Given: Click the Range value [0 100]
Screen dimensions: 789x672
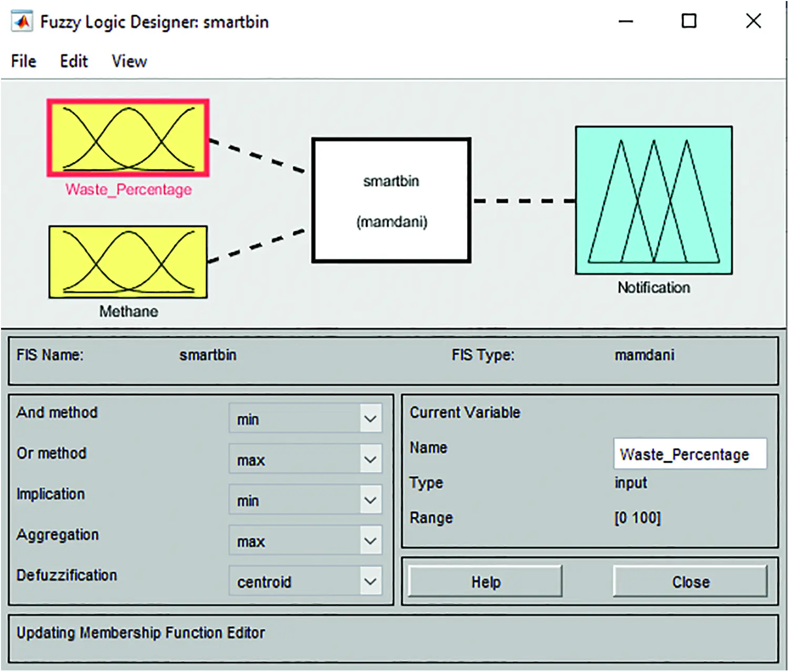Looking at the screenshot, I should tap(638, 518).
